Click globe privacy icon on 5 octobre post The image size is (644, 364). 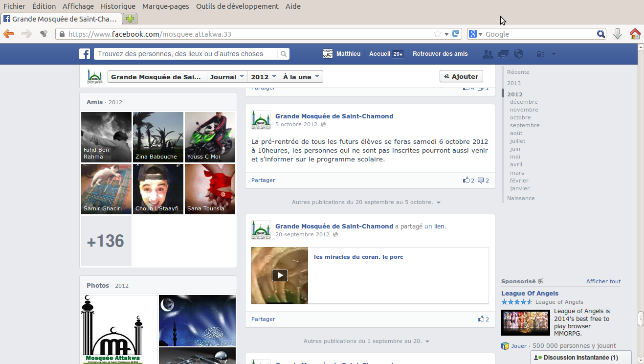[323, 125]
